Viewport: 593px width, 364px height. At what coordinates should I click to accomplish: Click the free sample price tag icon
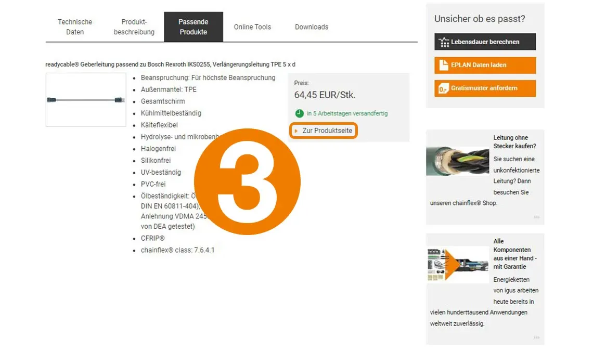[x=443, y=88]
